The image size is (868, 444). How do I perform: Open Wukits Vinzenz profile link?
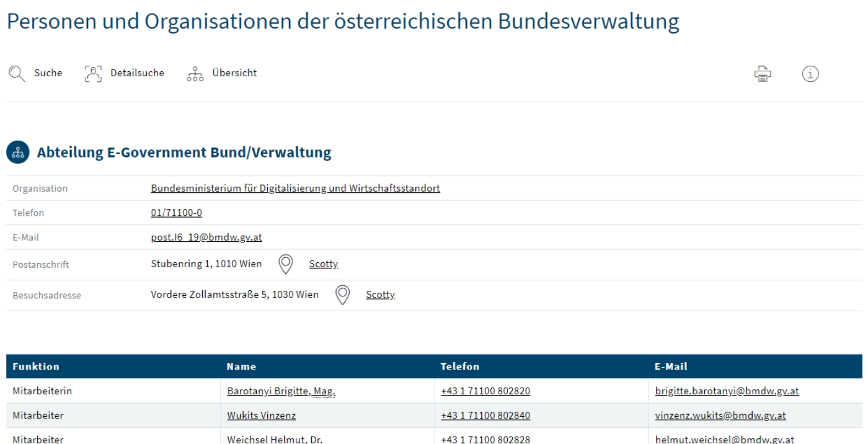(x=262, y=415)
